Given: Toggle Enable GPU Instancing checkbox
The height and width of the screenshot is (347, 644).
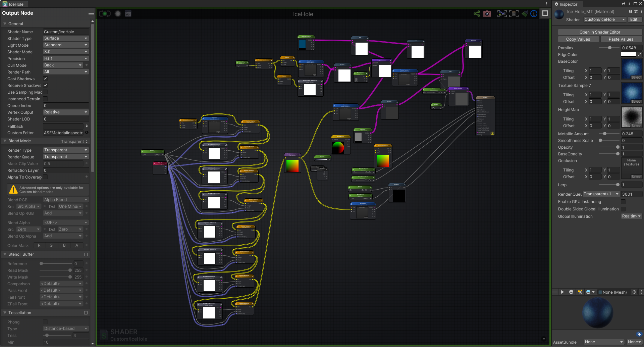Looking at the screenshot, I should coord(623,202).
